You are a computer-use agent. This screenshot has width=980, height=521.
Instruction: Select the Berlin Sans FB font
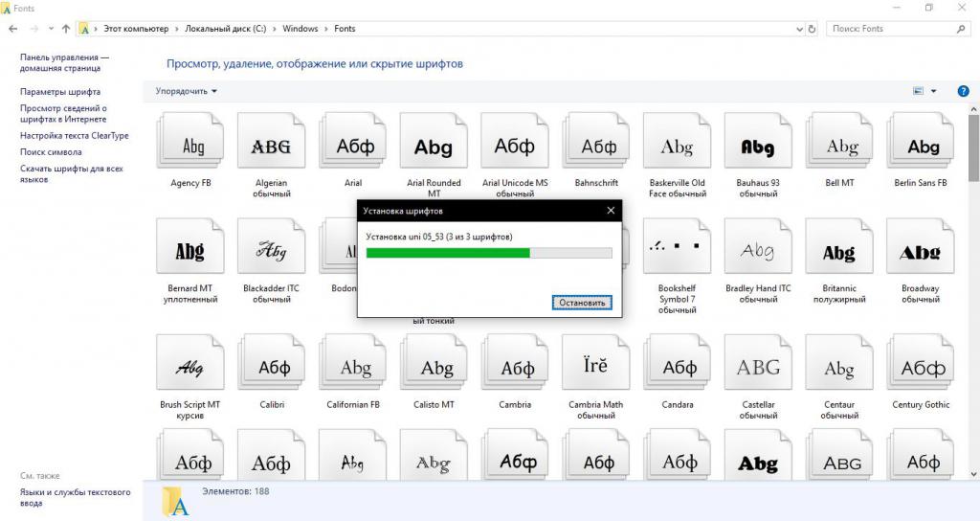coord(921,141)
